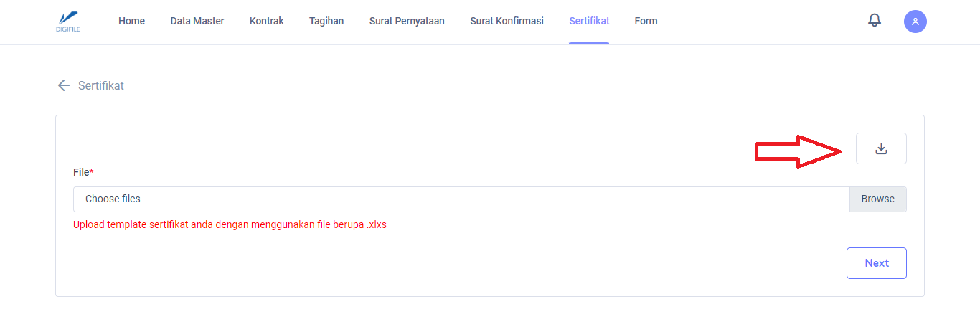
Task: Download the certificate template file
Action: click(x=881, y=148)
